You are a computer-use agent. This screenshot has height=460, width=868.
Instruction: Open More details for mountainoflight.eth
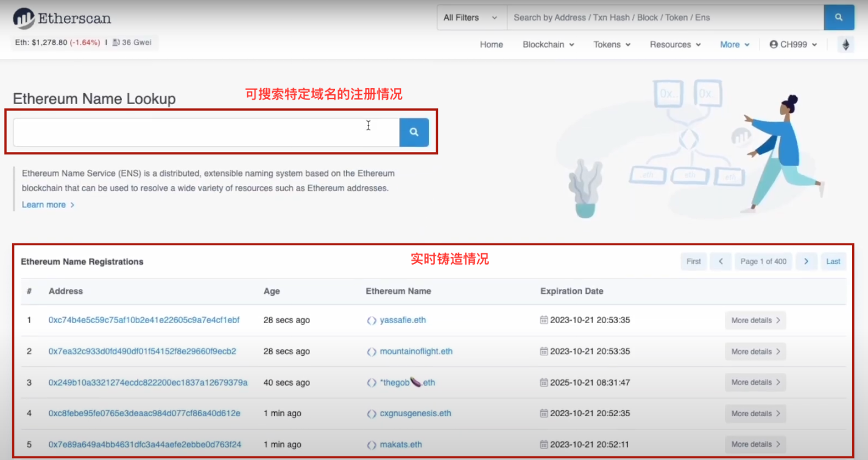click(755, 352)
